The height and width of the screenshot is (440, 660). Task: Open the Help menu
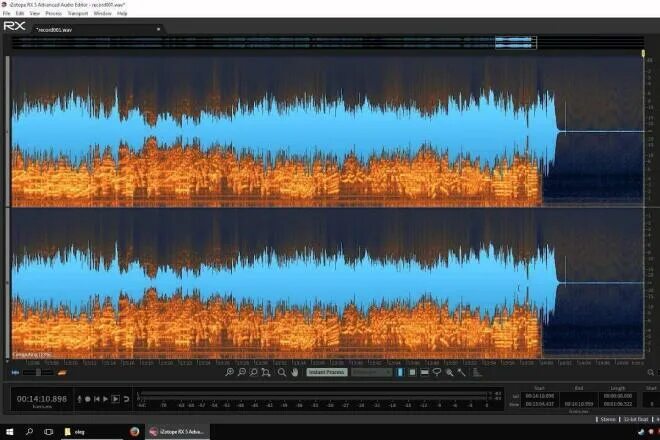(122, 13)
